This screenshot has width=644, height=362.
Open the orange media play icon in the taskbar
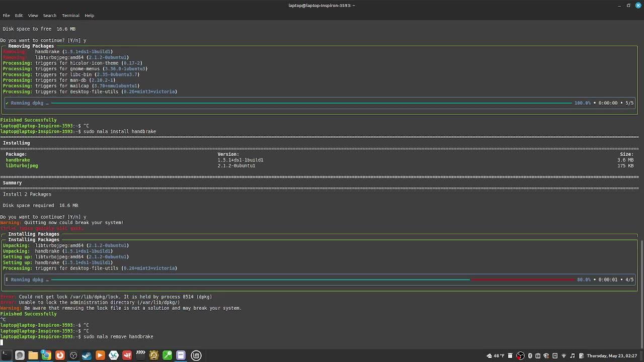100,355
